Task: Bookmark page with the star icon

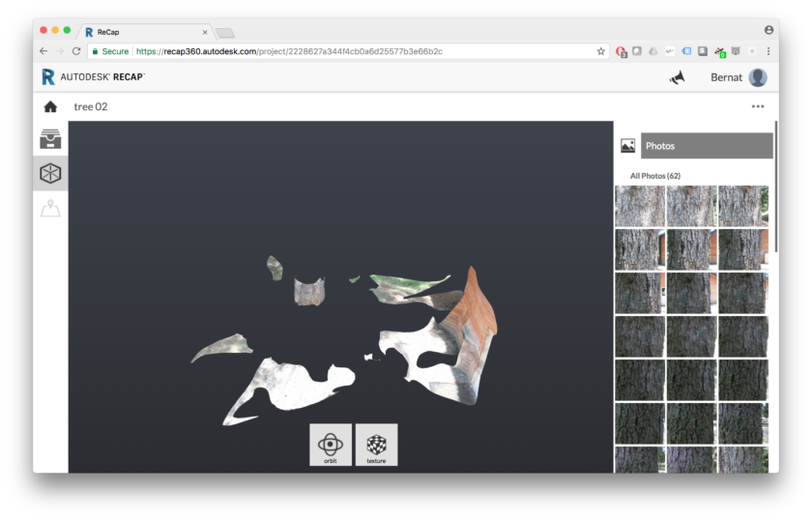Action: coord(600,51)
